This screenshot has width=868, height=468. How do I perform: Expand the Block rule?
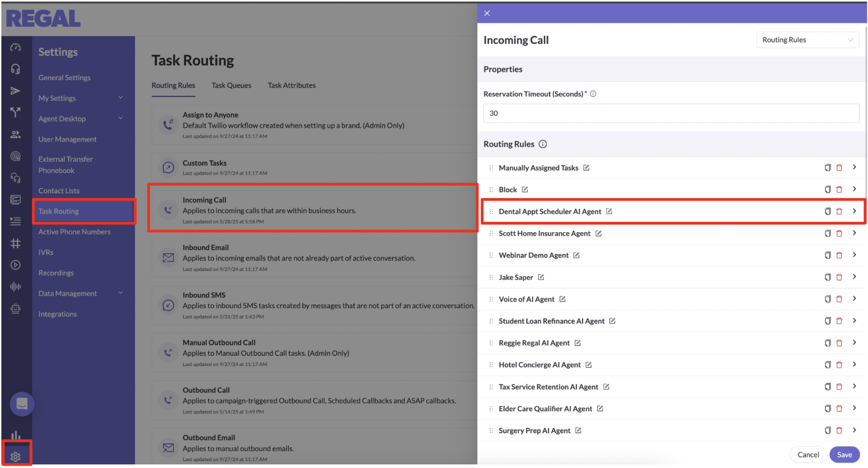pos(854,189)
